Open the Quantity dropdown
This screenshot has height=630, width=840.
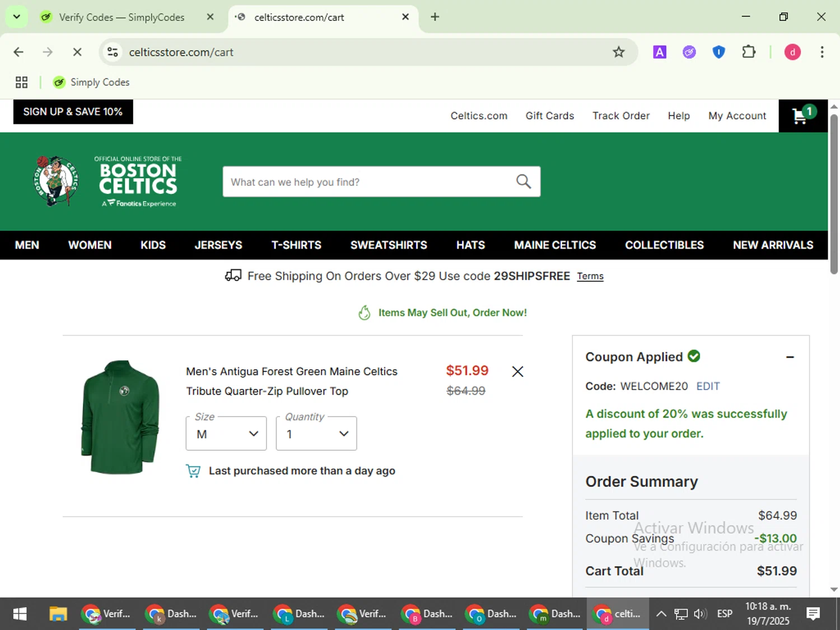[x=316, y=433]
